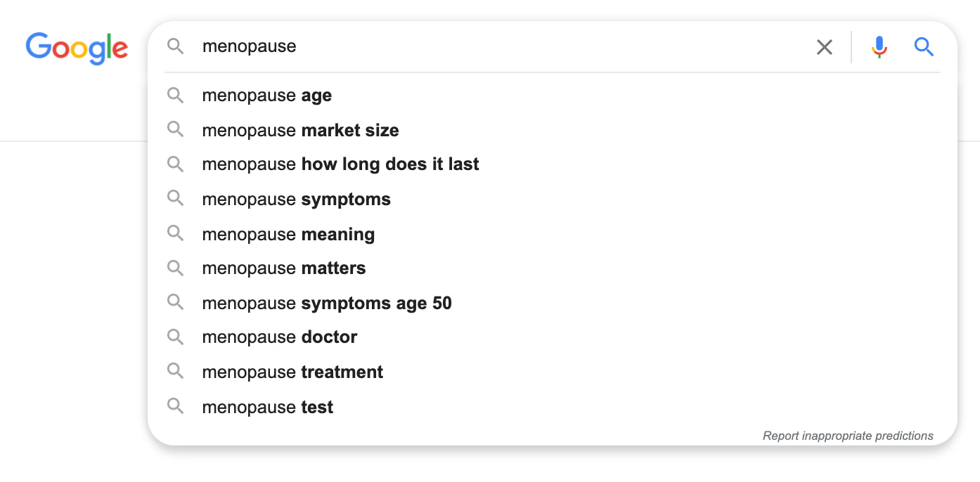980x482 pixels.
Task: Open 'Report inappropriate predictions'
Action: [x=848, y=435]
